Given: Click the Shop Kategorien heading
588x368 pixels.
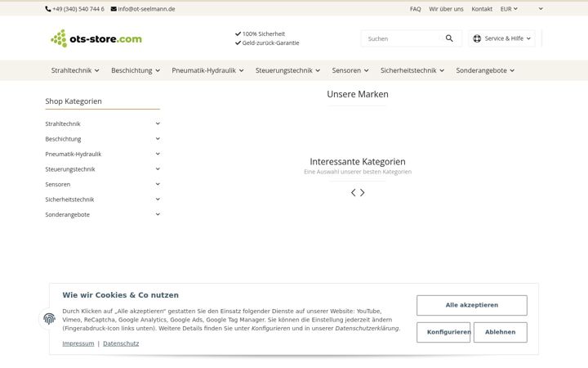Looking at the screenshot, I should (x=73, y=101).
